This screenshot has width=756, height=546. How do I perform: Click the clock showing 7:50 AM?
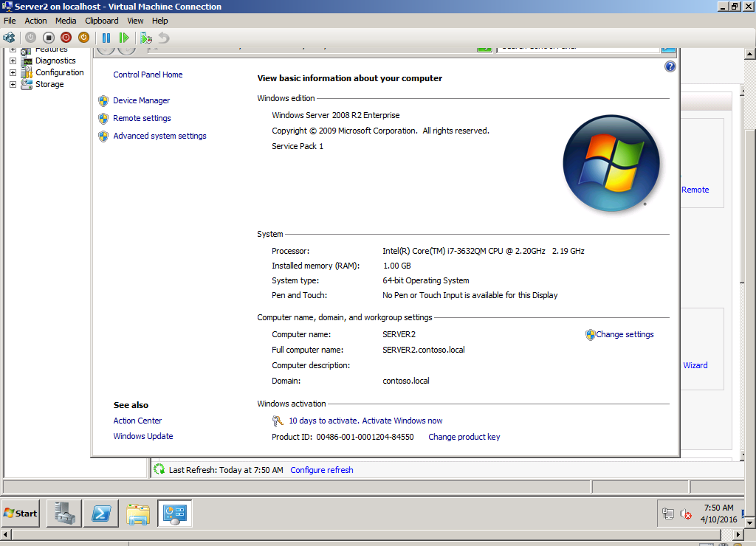coord(718,508)
